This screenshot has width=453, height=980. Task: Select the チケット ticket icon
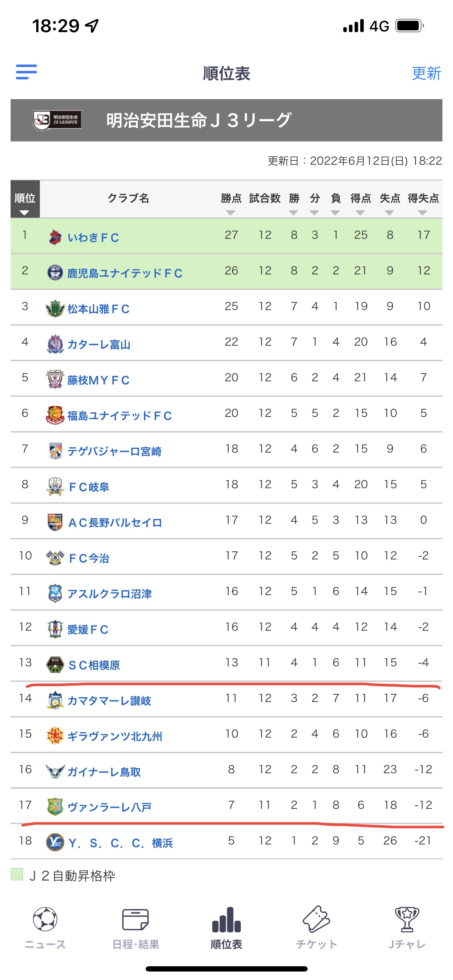pyautogui.click(x=316, y=919)
